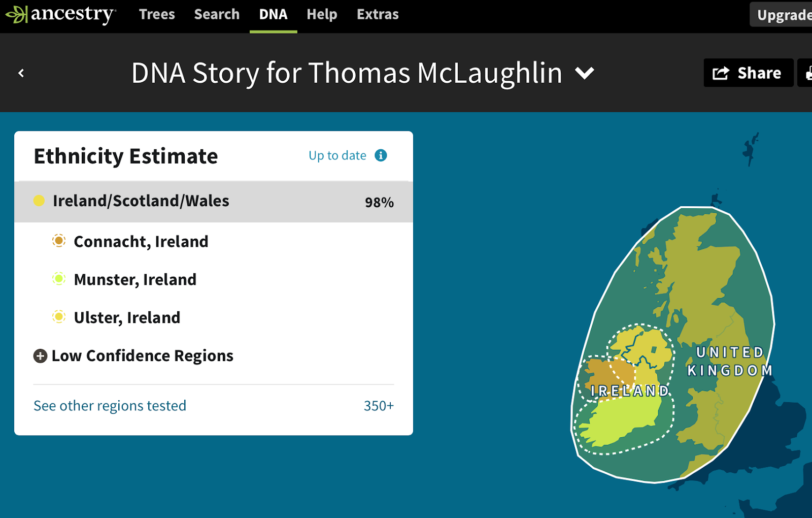Expand Low Confidence Regions plus icon
This screenshot has width=812, height=518.
(41, 356)
